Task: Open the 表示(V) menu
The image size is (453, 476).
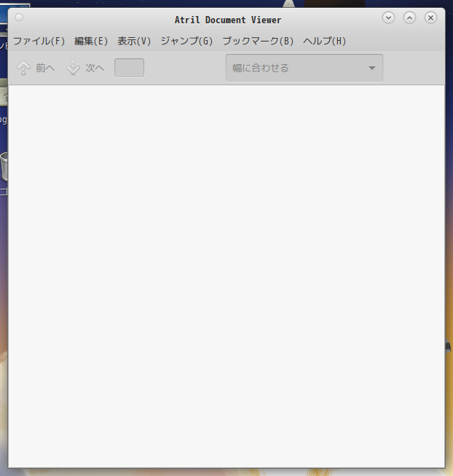Action: click(134, 41)
